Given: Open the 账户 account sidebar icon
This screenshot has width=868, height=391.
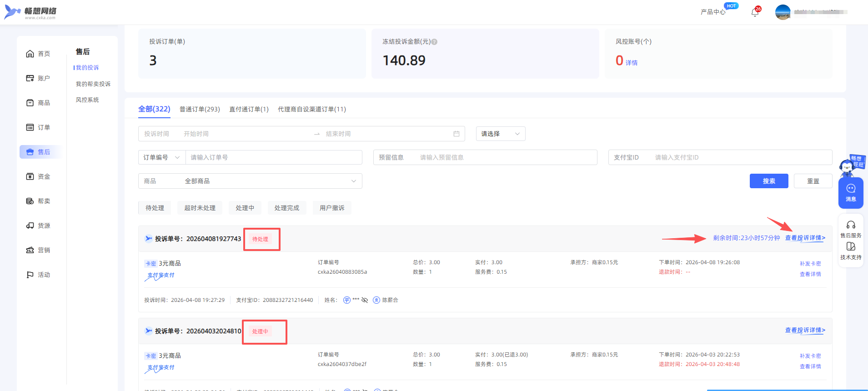Looking at the screenshot, I should (30, 78).
